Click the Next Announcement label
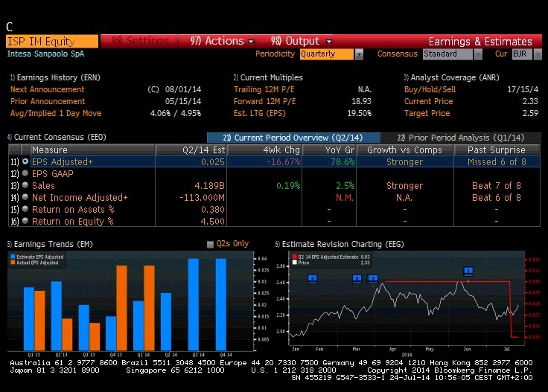The image size is (548, 392). click(47, 89)
